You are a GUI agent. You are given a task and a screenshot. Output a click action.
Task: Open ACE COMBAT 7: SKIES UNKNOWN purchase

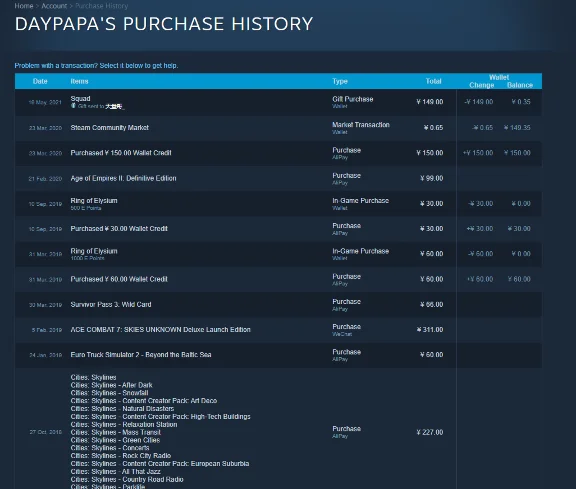coord(278,330)
